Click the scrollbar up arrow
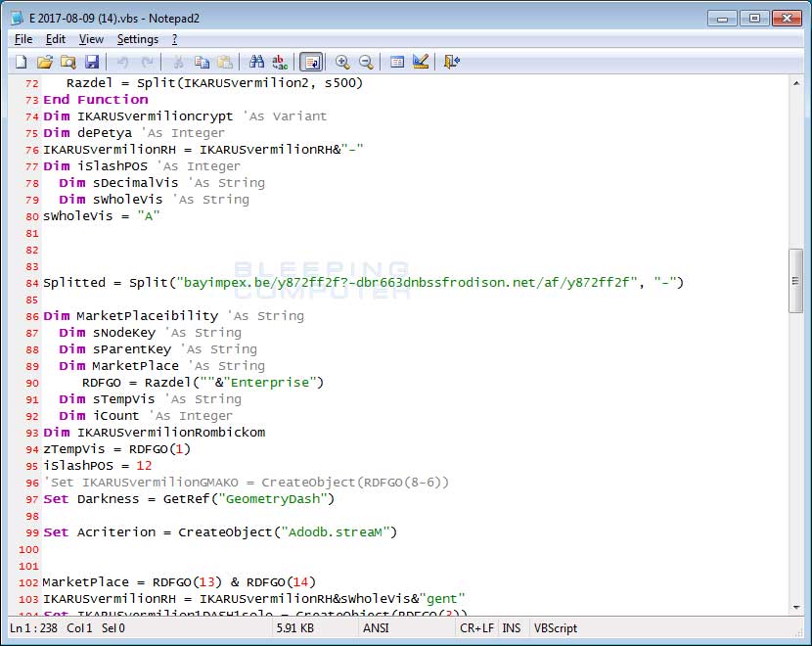 tap(796, 83)
